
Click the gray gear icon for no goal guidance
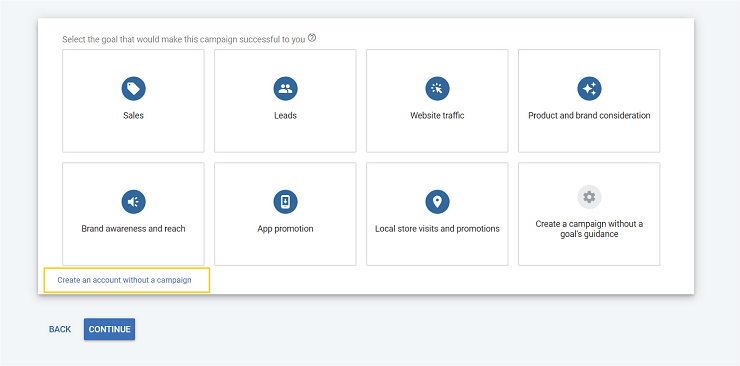click(x=589, y=197)
